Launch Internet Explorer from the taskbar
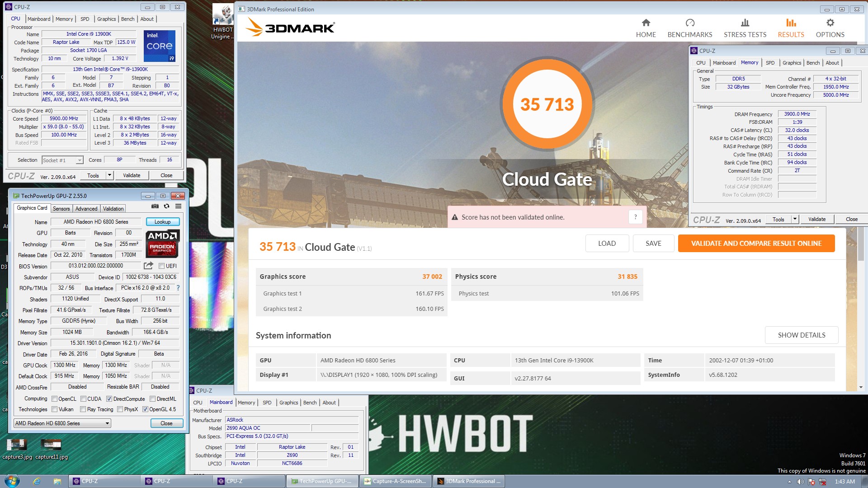Viewport: 868px width, 488px height. 37,481
